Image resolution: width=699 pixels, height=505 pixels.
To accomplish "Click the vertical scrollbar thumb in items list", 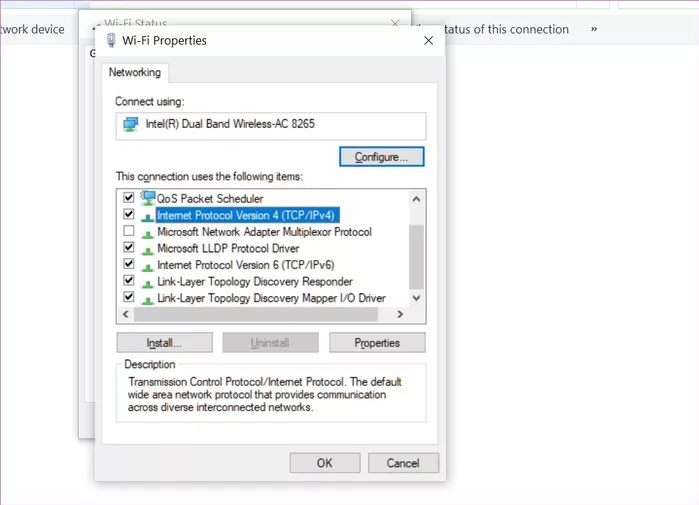I will tap(416, 257).
